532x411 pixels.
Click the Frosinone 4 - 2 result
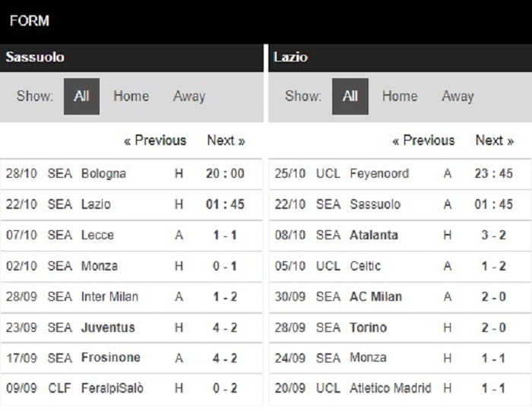(x=225, y=358)
